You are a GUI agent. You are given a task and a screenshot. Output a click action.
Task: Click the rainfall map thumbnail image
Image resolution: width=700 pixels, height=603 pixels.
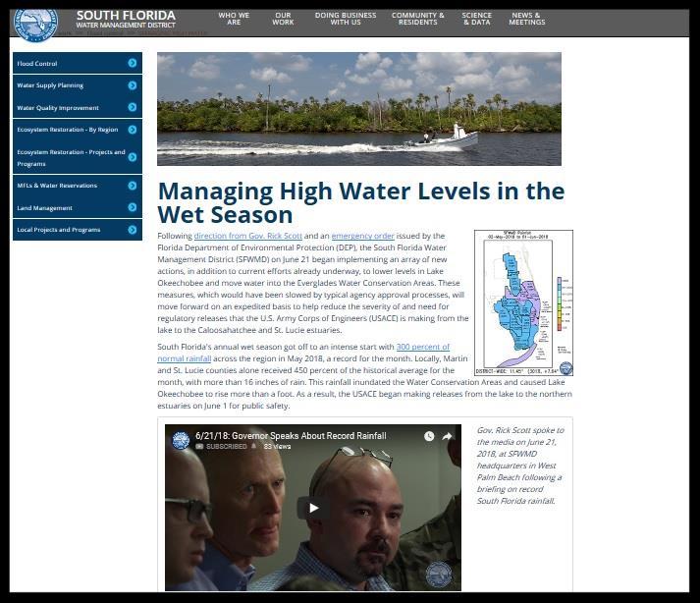pos(523,302)
